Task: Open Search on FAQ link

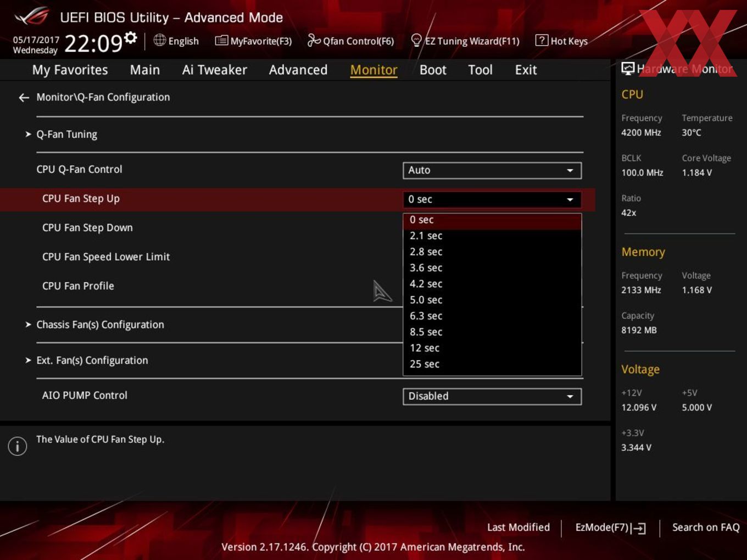Action: (x=706, y=528)
